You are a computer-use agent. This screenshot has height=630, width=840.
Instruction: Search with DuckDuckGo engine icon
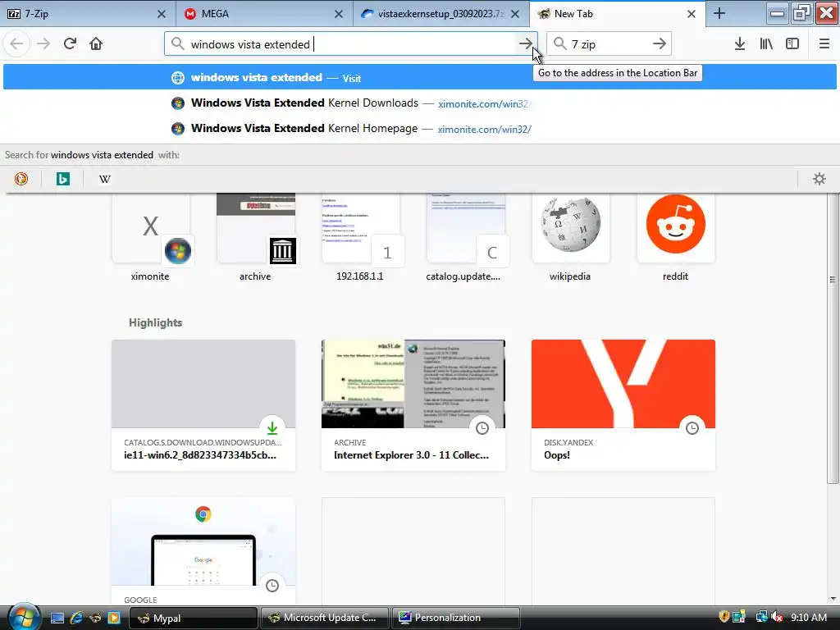coord(21,179)
